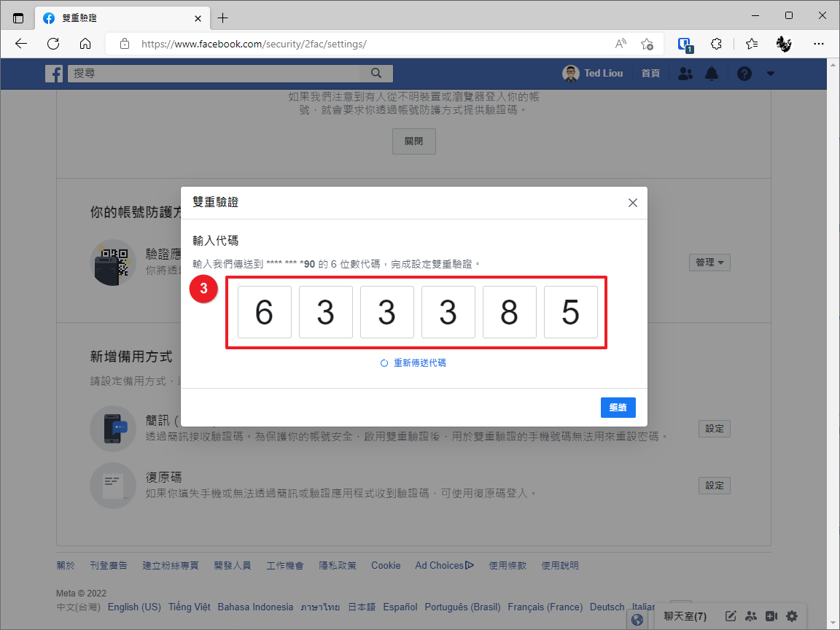
Task: Open 刊登廣告 footer link
Action: [108, 565]
